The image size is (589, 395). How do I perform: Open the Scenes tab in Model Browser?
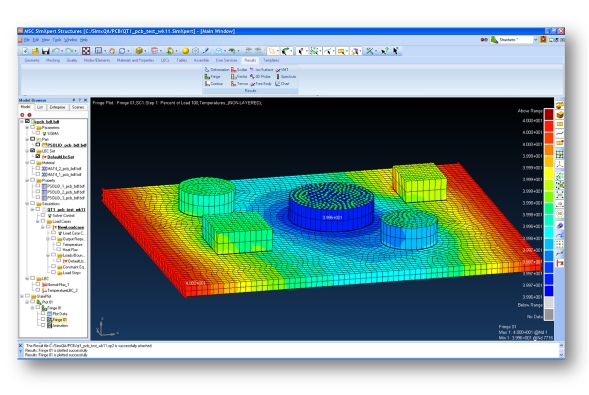pyautogui.click(x=78, y=107)
